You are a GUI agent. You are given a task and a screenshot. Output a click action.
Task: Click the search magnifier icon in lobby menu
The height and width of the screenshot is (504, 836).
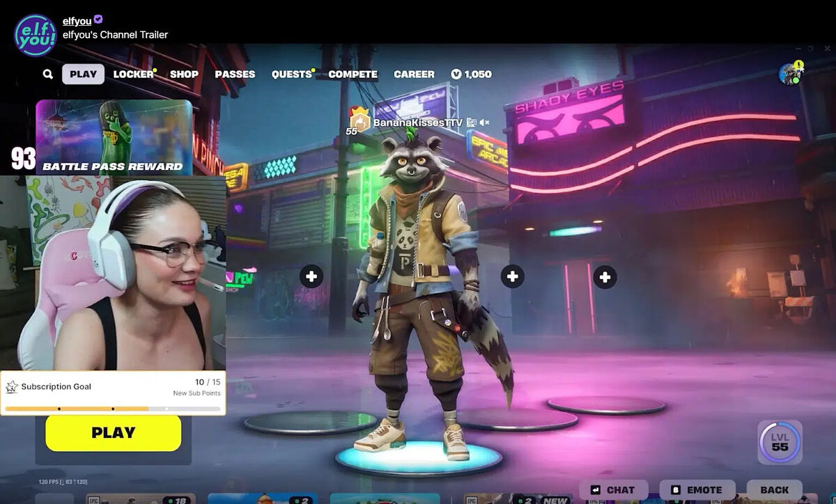[x=47, y=74]
